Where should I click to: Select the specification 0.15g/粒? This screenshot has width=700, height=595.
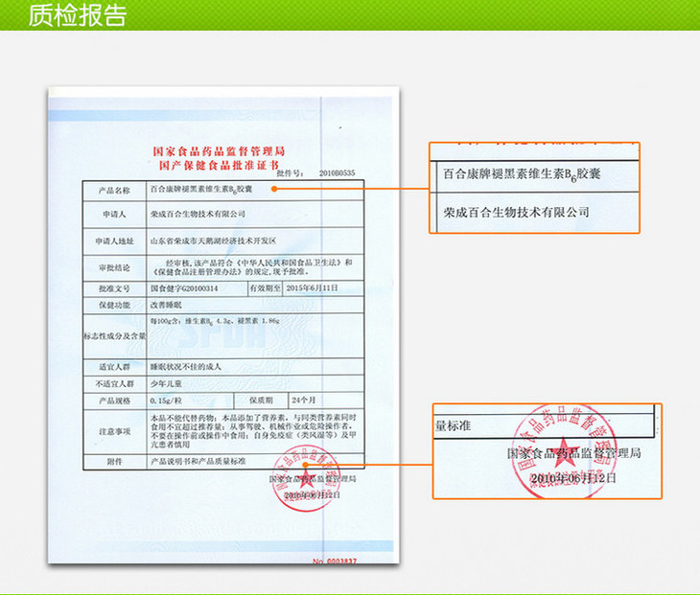pos(166,400)
